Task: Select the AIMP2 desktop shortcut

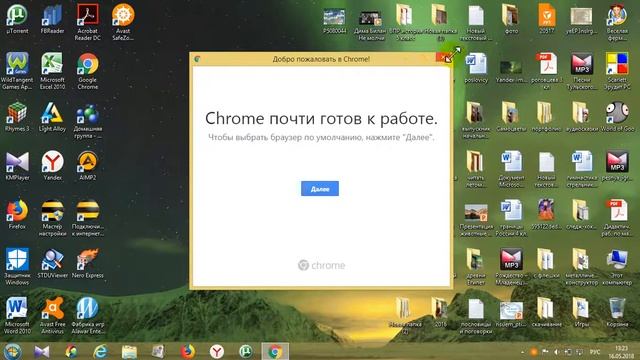Action: pyautogui.click(x=87, y=166)
